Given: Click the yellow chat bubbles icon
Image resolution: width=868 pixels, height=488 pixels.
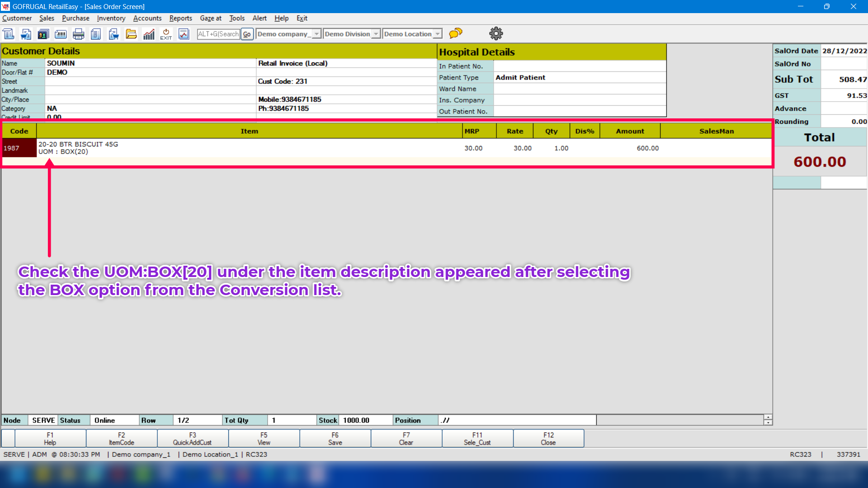Looking at the screenshot, I should click(x=456, y=33).
